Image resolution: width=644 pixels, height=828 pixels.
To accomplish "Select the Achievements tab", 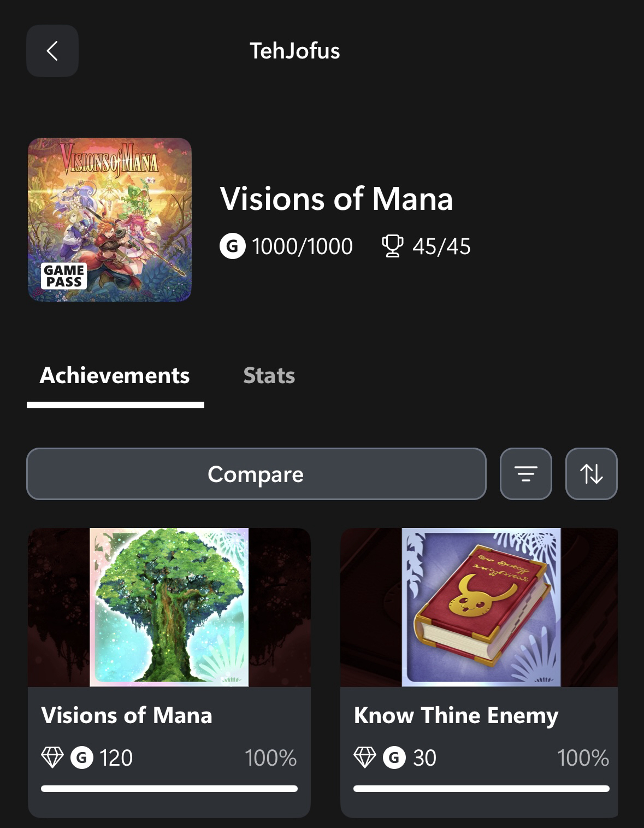I will (115, 375).
